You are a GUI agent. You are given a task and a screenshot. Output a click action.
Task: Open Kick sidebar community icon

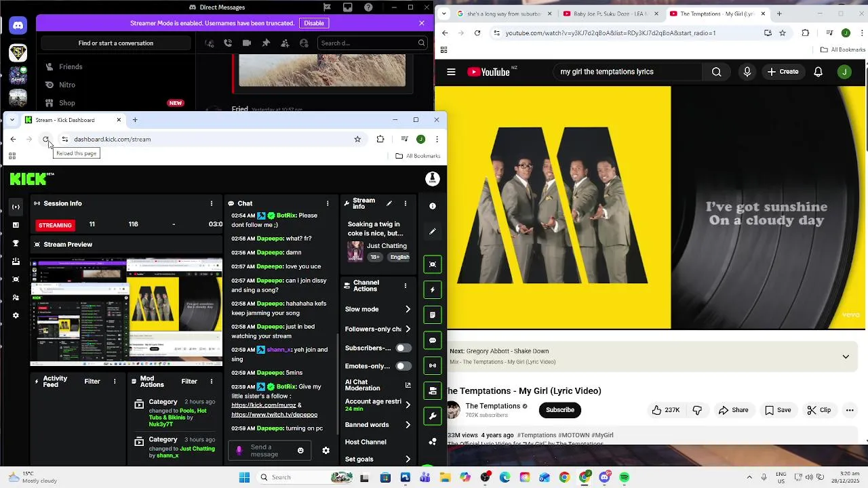click(x=16, y=298)
